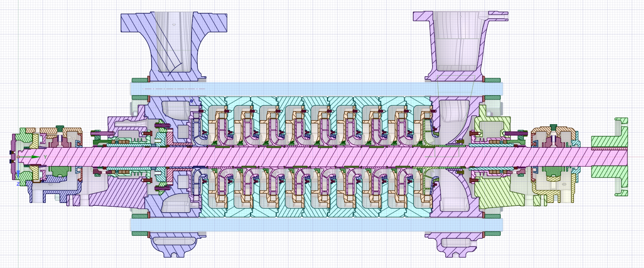Click the Y axis label
Image resolution: width=644 pixels, height=268 pixels.
coord(45,157)
